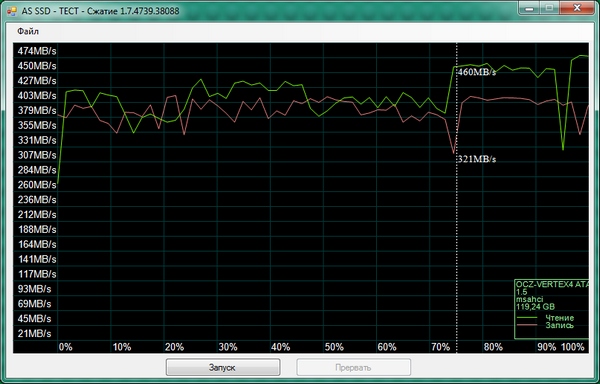Click the Запись legend entry
The height and width of the screenshot is (384, 600).
pos(559,325)
